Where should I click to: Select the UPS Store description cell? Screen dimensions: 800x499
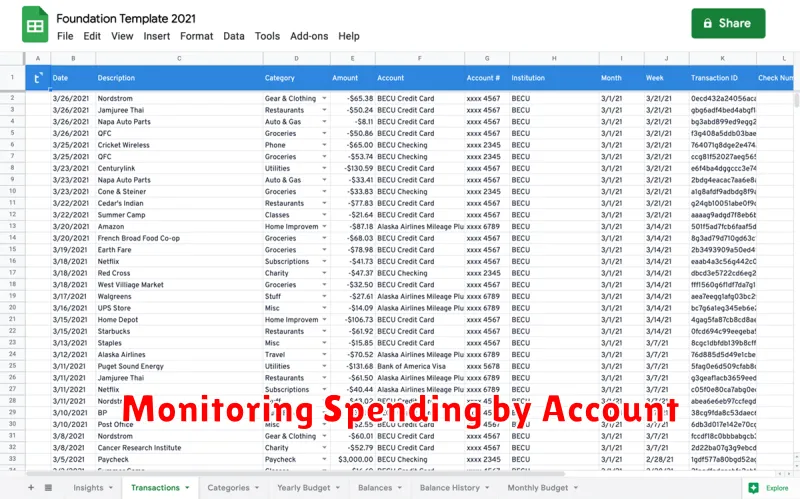pyautogui.click(x=179, y=308)
